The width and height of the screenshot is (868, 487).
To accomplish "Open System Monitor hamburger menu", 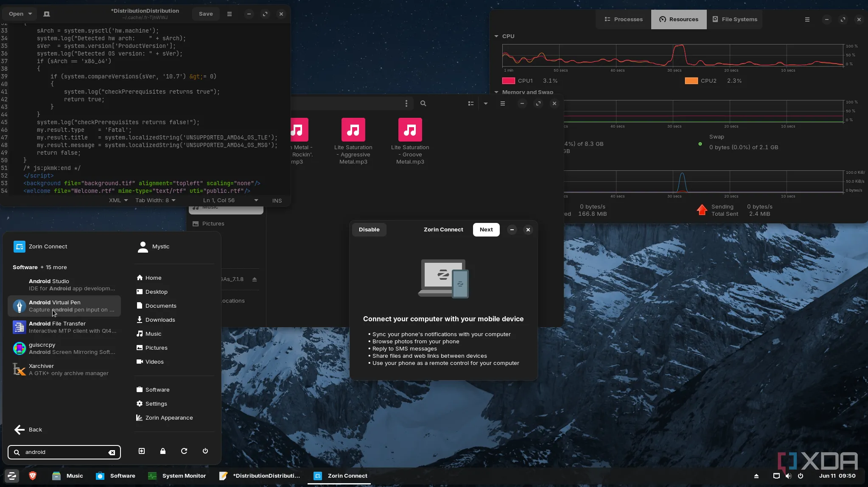I will pos(807,19).
